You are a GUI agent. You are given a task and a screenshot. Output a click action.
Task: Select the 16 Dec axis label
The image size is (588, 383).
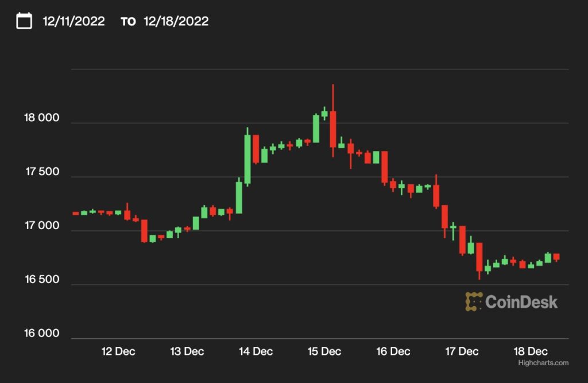pos(392,351)
